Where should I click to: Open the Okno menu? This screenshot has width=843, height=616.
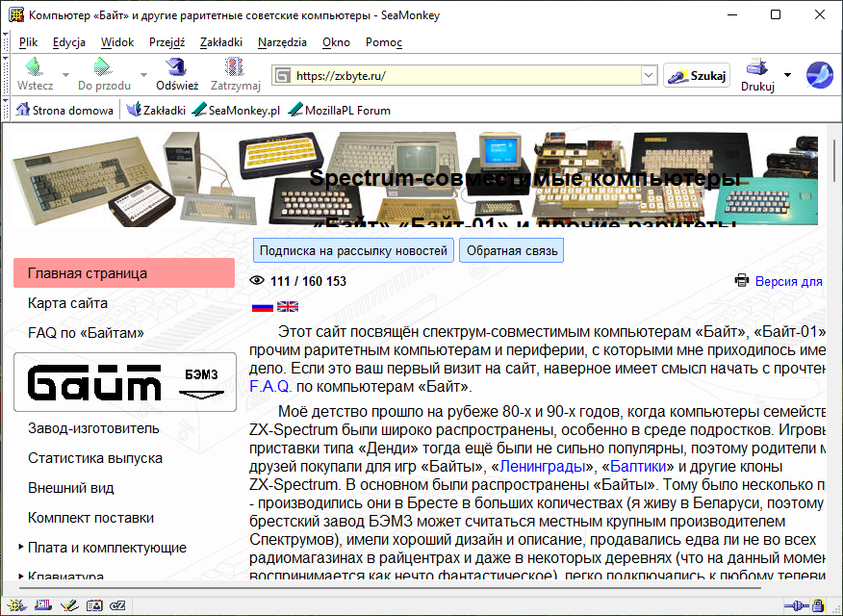coord(336,42)
